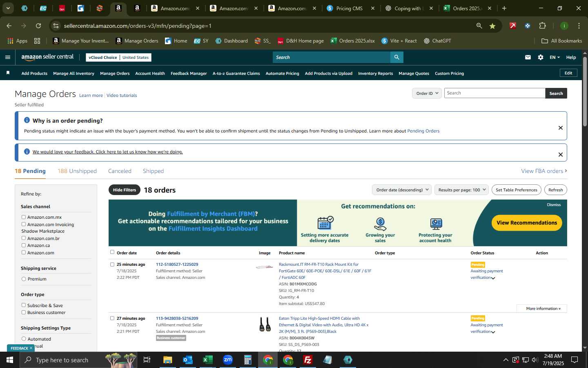Switch to the 188 Unshipped tab
Screen dimensions: 588x368
pos(77,171)
